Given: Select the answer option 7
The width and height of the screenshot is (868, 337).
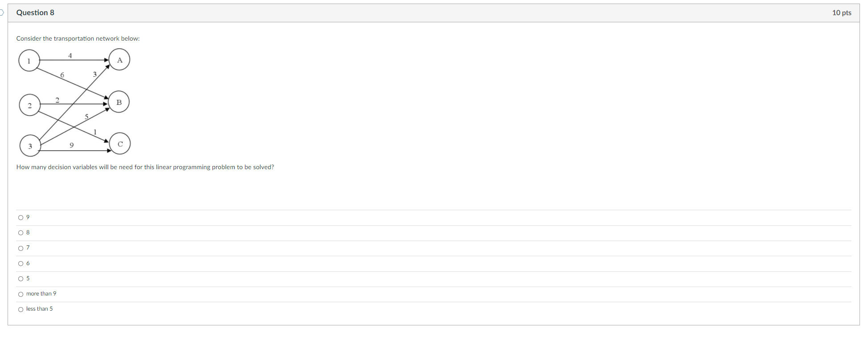Looking at the screenshot, I should click(x=21, y=248).
